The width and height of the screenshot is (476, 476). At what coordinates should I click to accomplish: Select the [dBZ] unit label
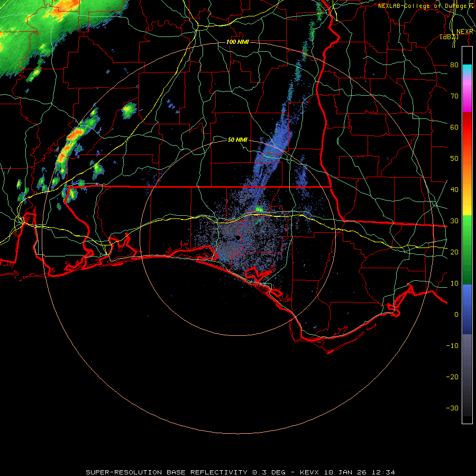449,37
